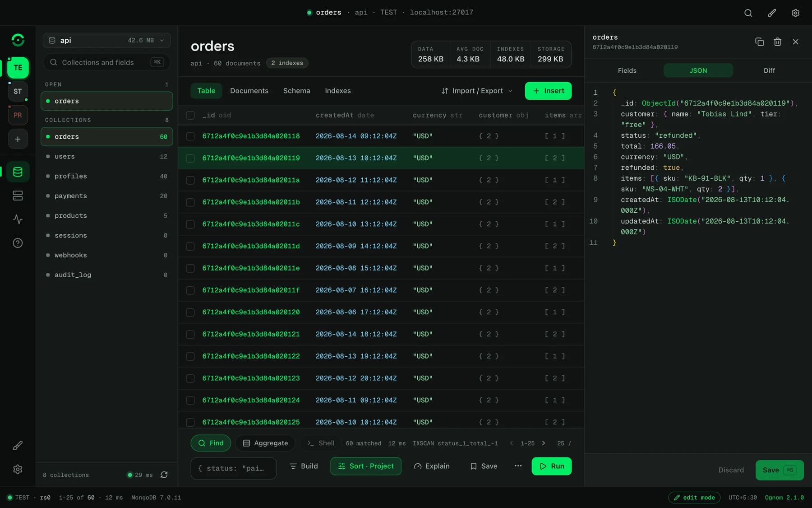This screenshot has width=812, height=508.
Task: Check the row 6712a4f0c9e1b3d84a020121 checkbox
Action: [190, 334]
